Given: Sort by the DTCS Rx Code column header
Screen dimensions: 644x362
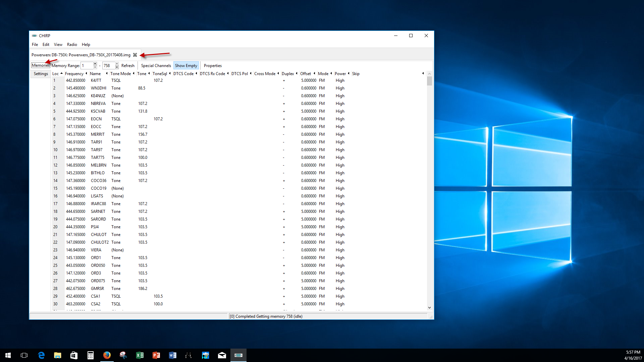Looking at the screenshot, I should coord(214,74).
